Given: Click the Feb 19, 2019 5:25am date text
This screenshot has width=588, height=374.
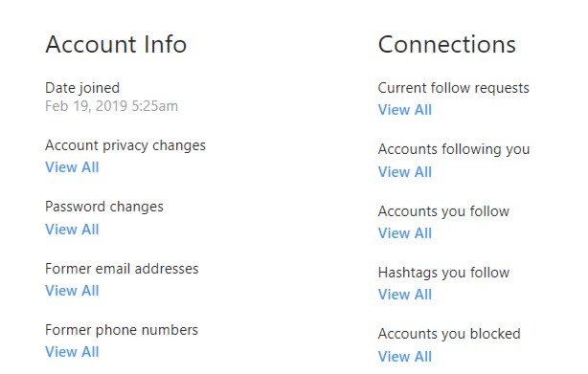Looking at the screenshot, I should tap(111, 106).
